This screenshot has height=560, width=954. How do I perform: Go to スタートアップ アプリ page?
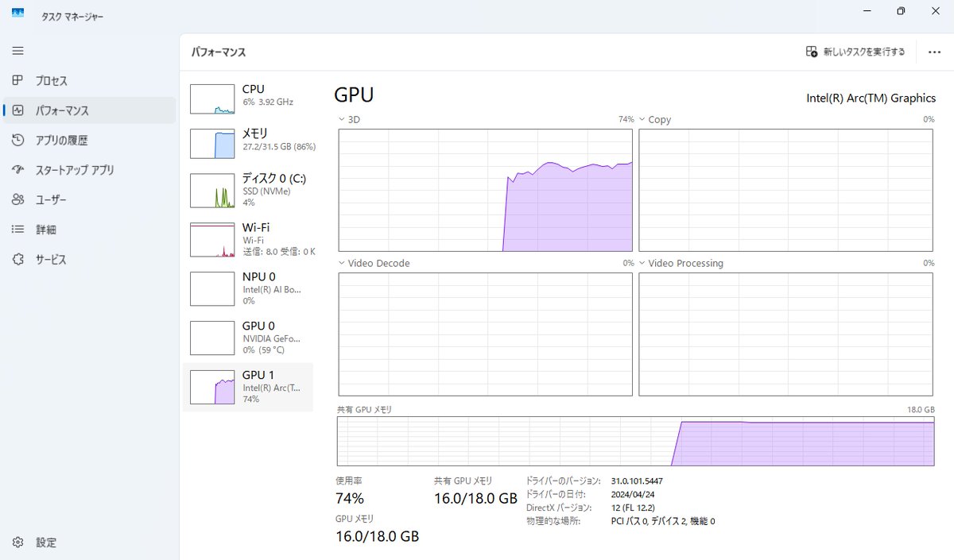(89, 170)
